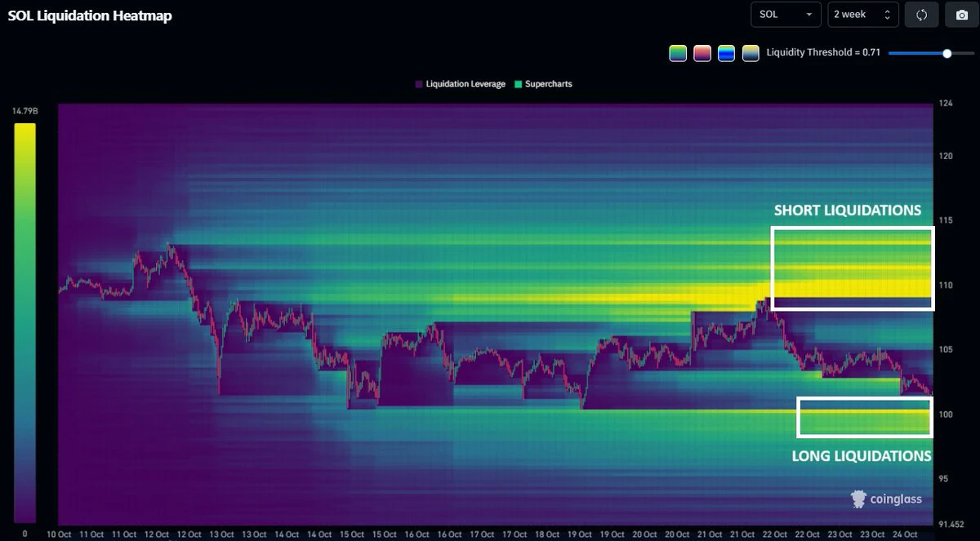The height and width of the screenshot is (541, 980).
Task: Select the bright blue color scheme swatch
Action: coord(727,54)
